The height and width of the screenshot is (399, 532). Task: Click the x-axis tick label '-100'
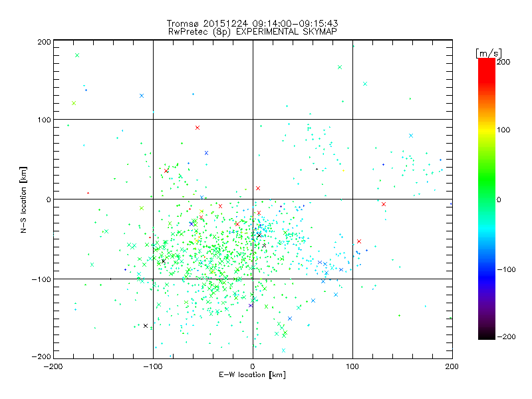pyautogui.click(x=153, y=366)
